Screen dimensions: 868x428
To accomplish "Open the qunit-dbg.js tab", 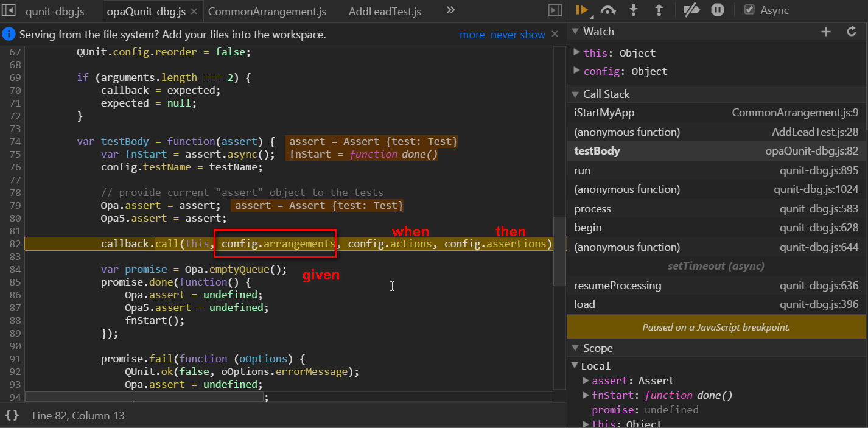I will 55,12.
